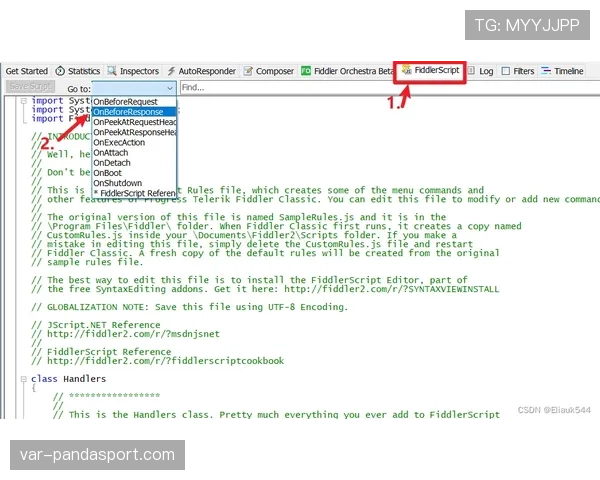The height and width of the screenshot is (480, 600).
Task: Collapse the import statements block
Action: [x=23, y=101]
